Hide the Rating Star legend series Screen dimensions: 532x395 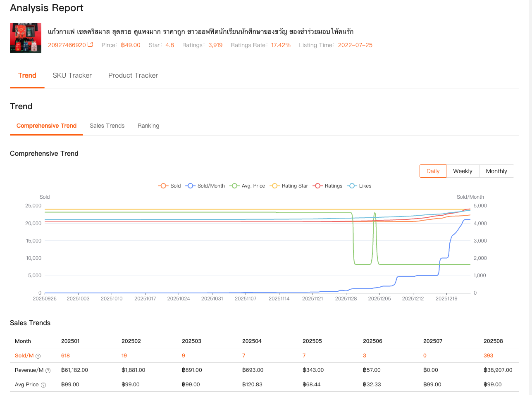(274, 186)
